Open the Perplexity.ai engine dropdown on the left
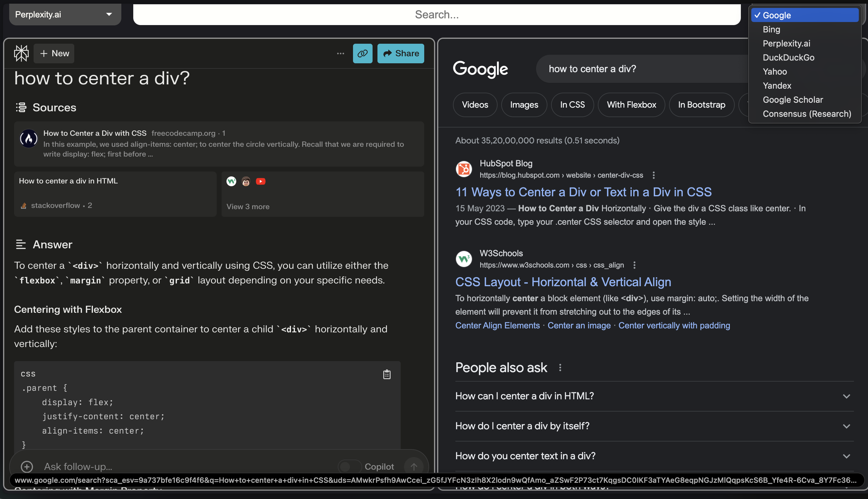Viewport: 868px width, 499px height. [65, 14]
